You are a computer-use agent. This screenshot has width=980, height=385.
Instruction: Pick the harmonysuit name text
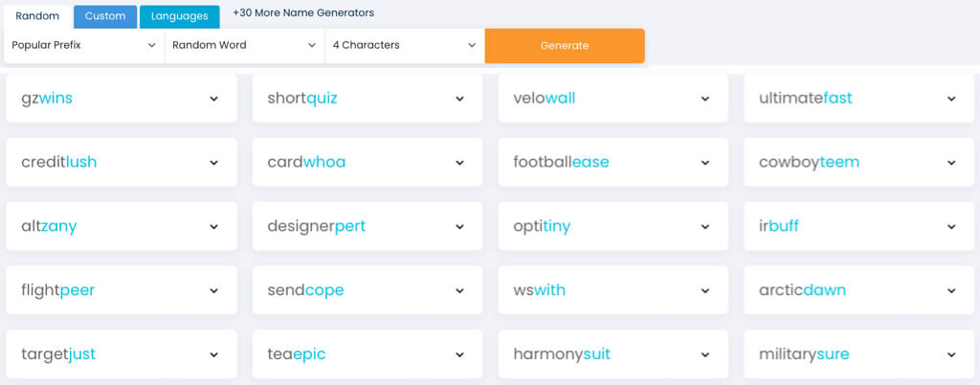pos(562,355)
